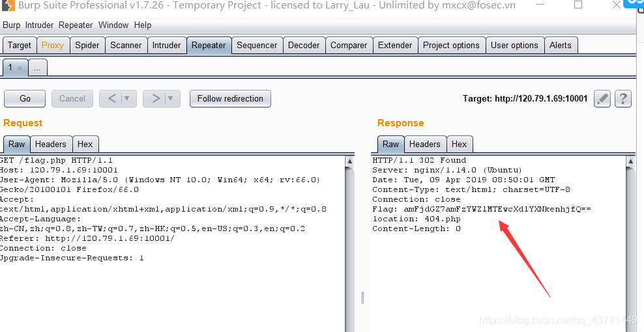The image size is (644, 332).
Task: Send request with Go button
Action: click(x=25, y=98)
